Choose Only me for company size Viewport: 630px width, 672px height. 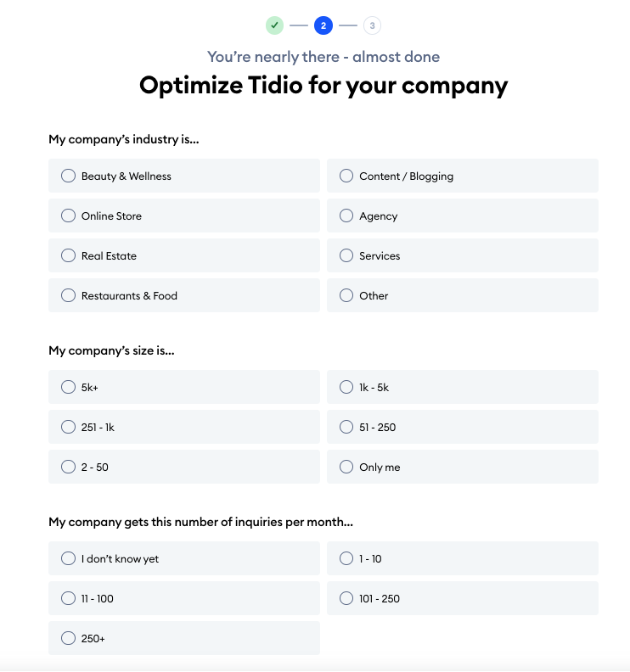(346, 468)
